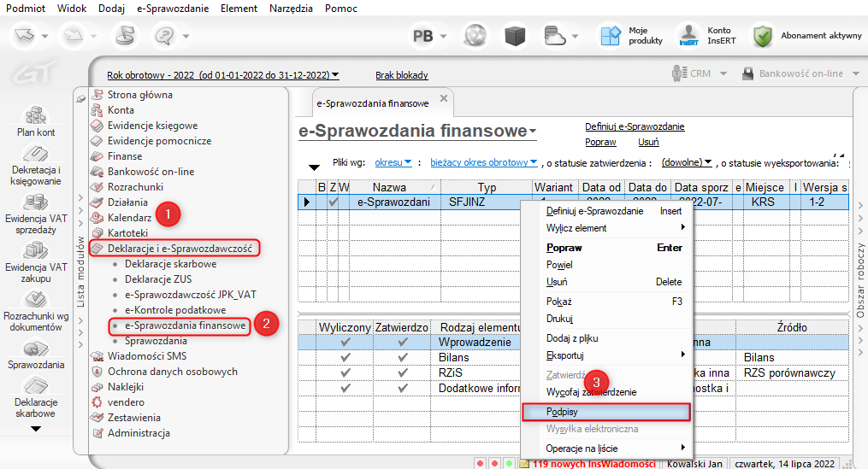Image resolution: width=868 pixels, height=469 pixels.
Task: Toggle Wyliczony check for Wprowadzenie row
Action: click(x=345, y=343)
